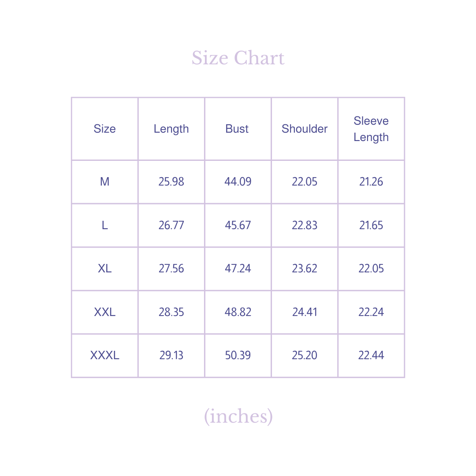476x476 pixels.
Task: Click the (inches) caption text
Action: coord(238,416)
